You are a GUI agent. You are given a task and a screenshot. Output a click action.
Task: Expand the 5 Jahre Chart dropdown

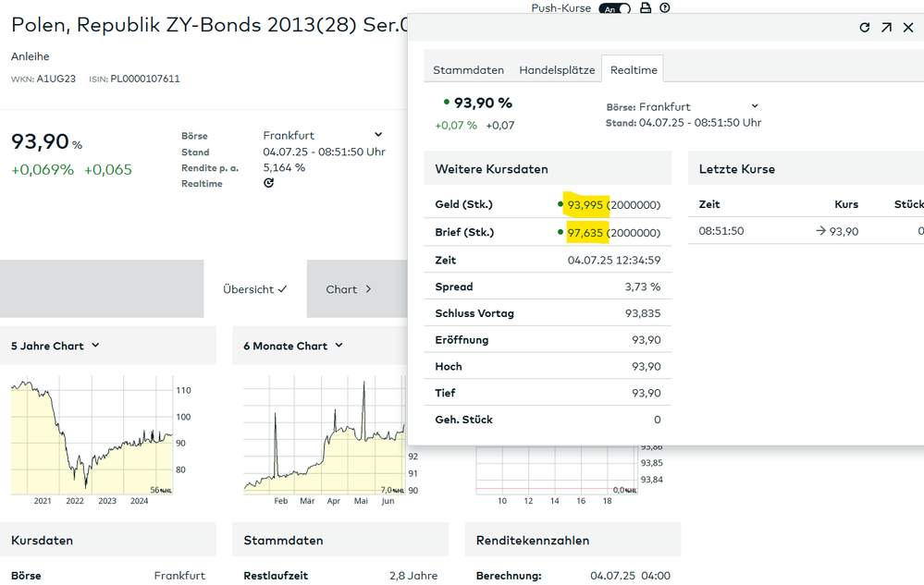[95, 346]
